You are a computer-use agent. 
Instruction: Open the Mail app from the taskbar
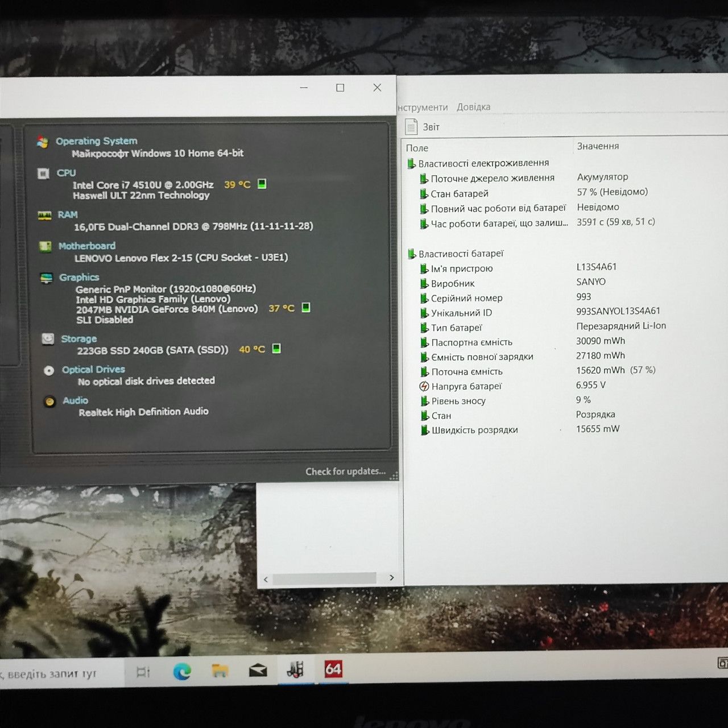pyautogui.click(x=258, y=671)
